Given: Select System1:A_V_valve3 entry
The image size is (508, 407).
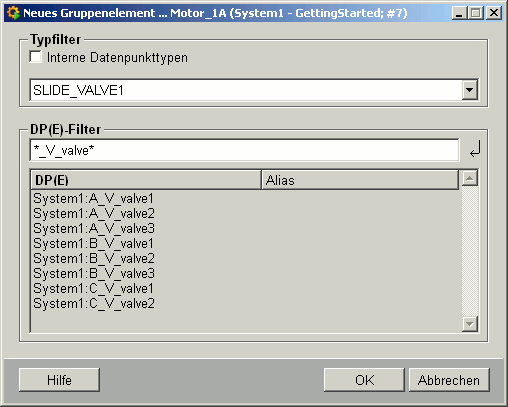Looking at the screenshot, I should point(94,228).
